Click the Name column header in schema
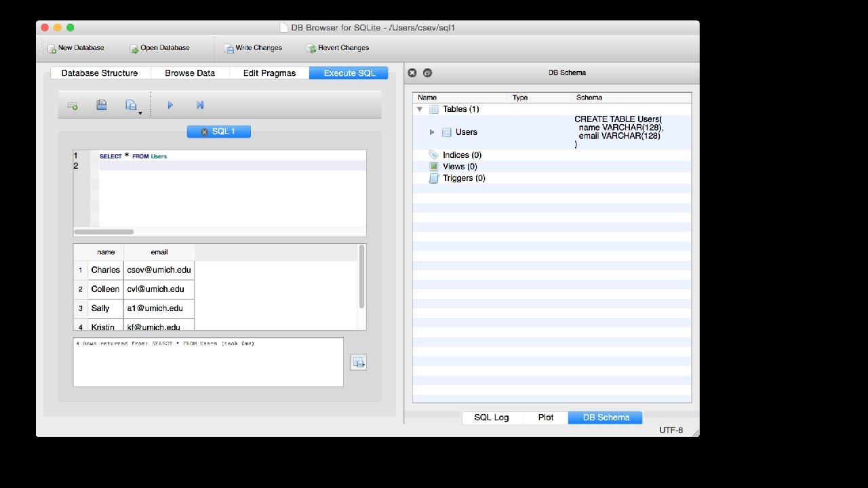The width and height of the screenshot is (868, 488). point(460,98)
